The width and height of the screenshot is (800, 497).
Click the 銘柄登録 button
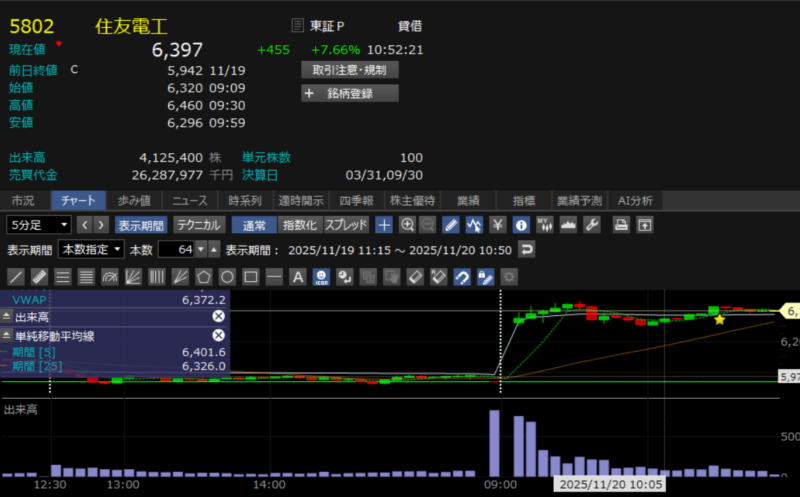[350, 94]
